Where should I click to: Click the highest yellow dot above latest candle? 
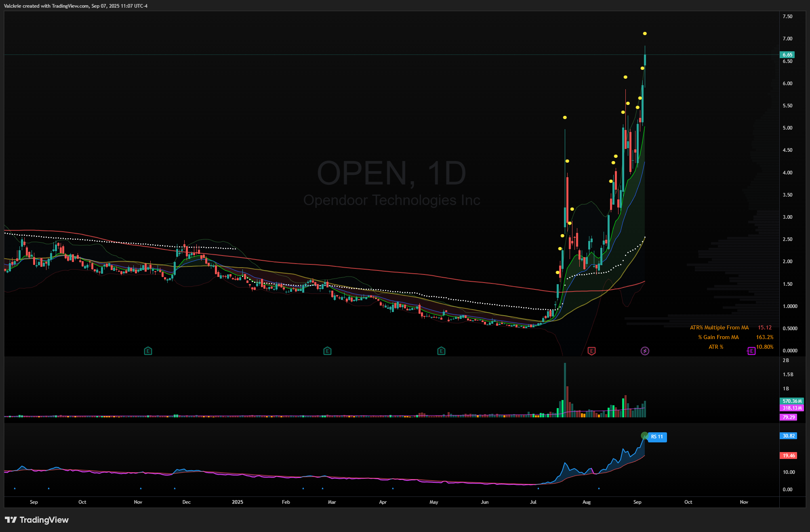[x=645, y=34]
